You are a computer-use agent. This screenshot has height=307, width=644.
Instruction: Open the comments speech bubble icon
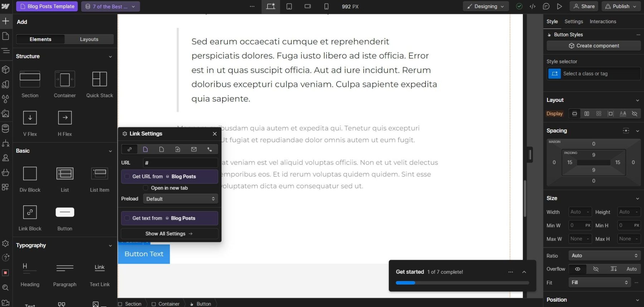pyautogui.click(x=546, y=6)
